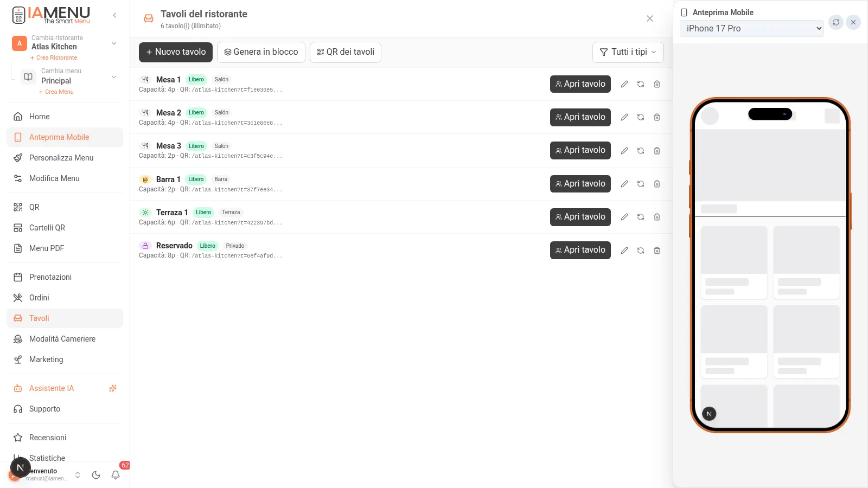Image resolution: width=868 pixels, height=488 pixels.
Task: Edit Mesa 1 with the pencil icon
Action: [624, 84]
